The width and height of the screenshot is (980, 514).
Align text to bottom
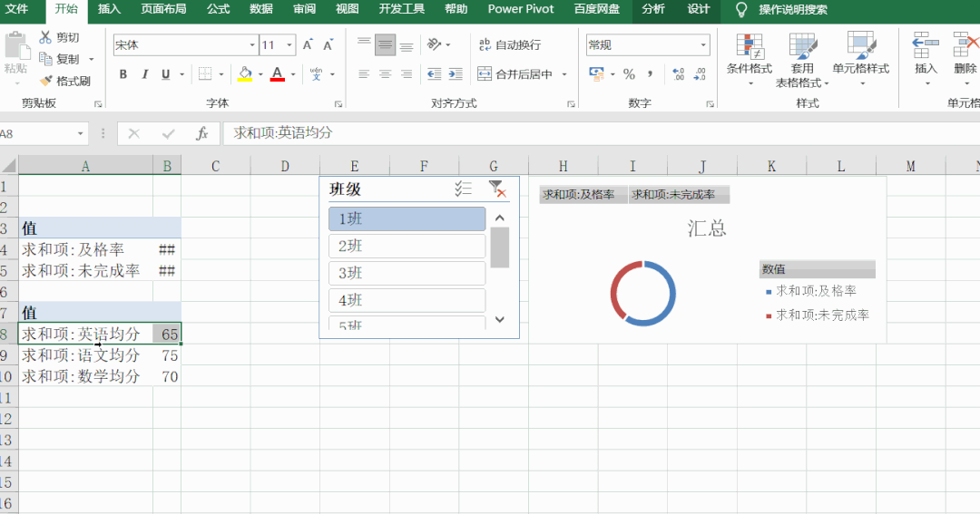(407, 45)
